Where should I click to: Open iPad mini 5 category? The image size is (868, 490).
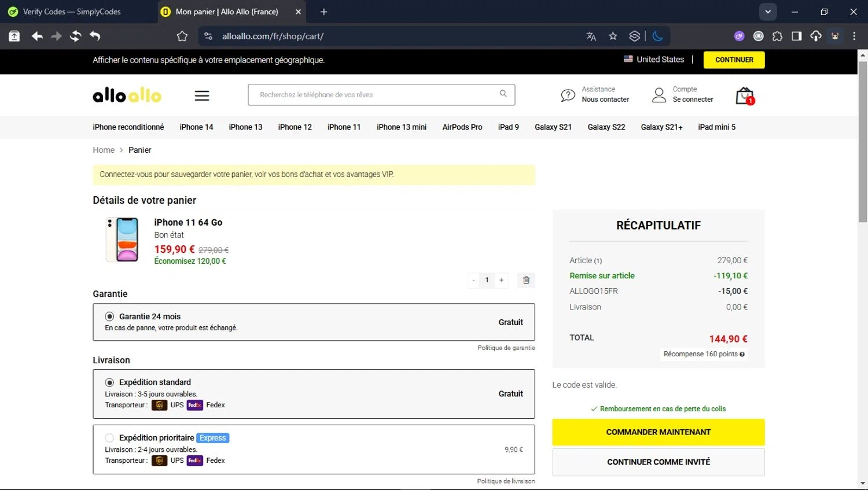pyautogui.click(x=716, y=127)
